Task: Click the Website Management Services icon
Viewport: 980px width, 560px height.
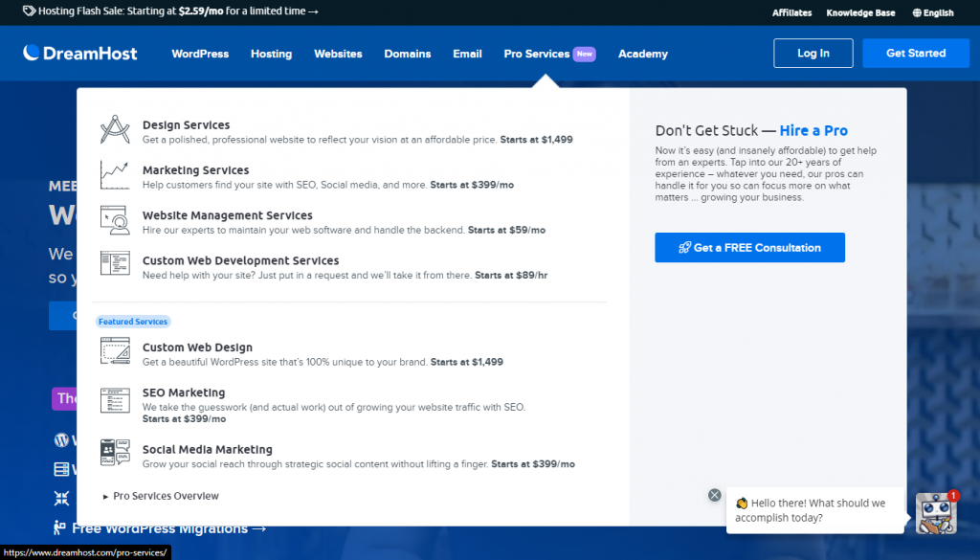Action: point(115,220)
